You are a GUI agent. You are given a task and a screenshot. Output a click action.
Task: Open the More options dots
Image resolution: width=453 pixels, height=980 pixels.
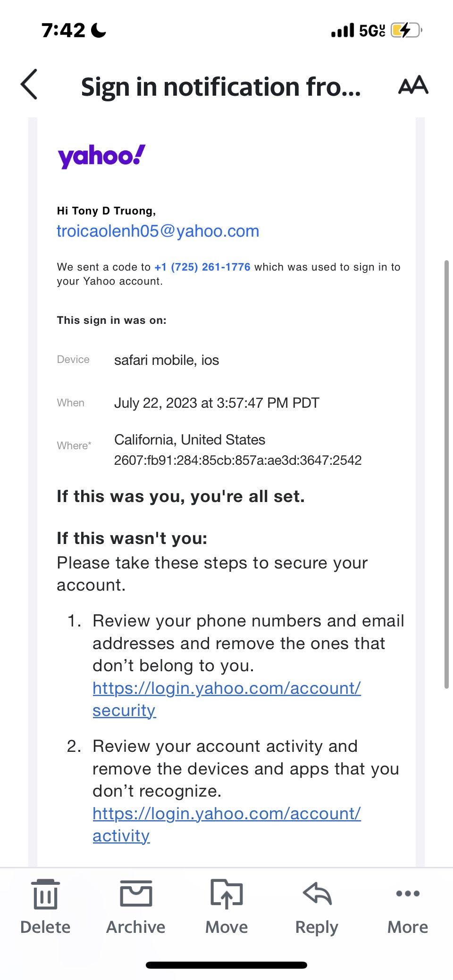pos(408,894)
